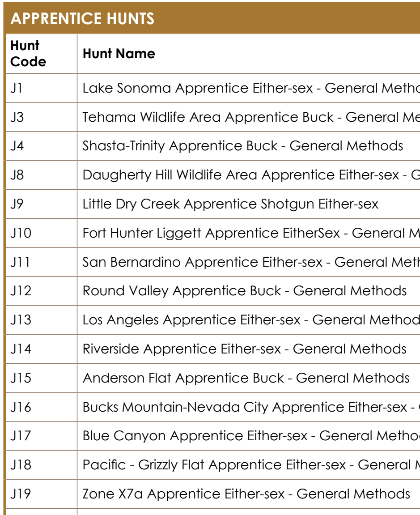Image resolution: width=420 pixels, height=515 pixels.
Task: Select Blue Canyon Apprentice Either-sex hunt
Action: click(x=251, y=436)
